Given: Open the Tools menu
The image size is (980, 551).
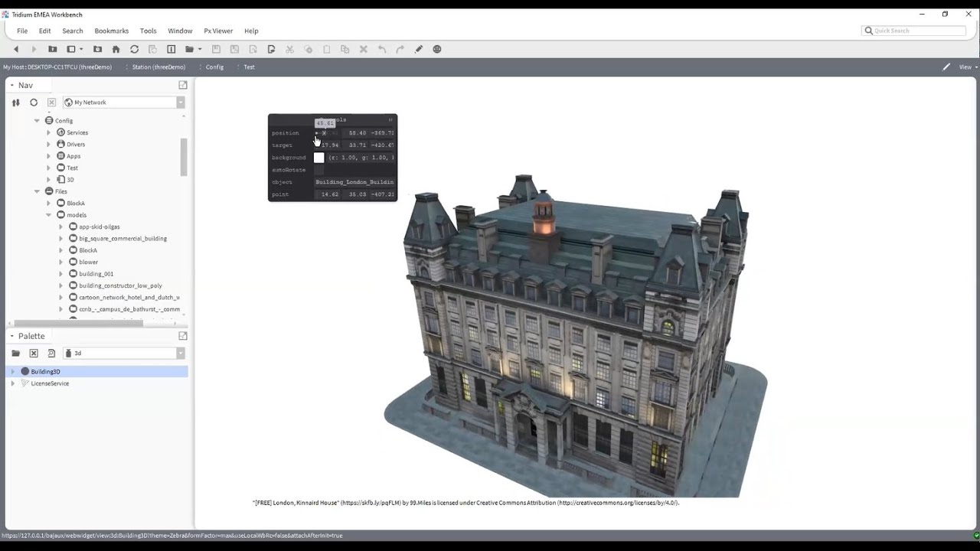Looking at the screenshot, I should click(149, 31).
